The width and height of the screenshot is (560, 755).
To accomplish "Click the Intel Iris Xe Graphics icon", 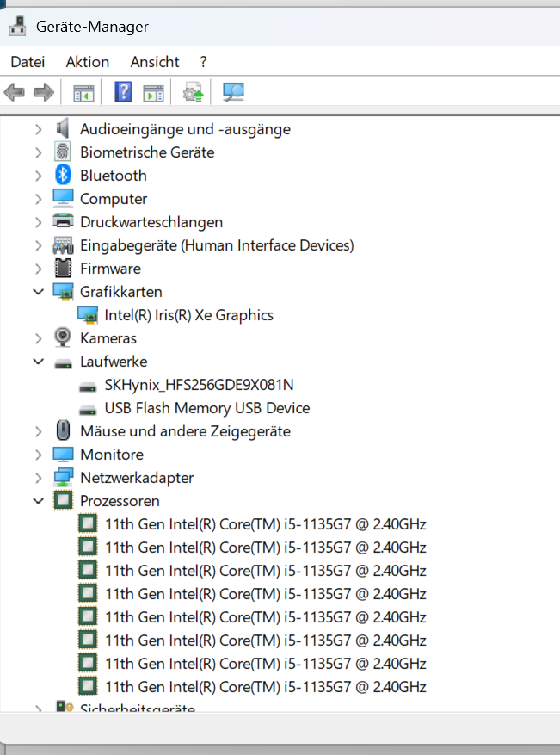I will tap(88, 315).
